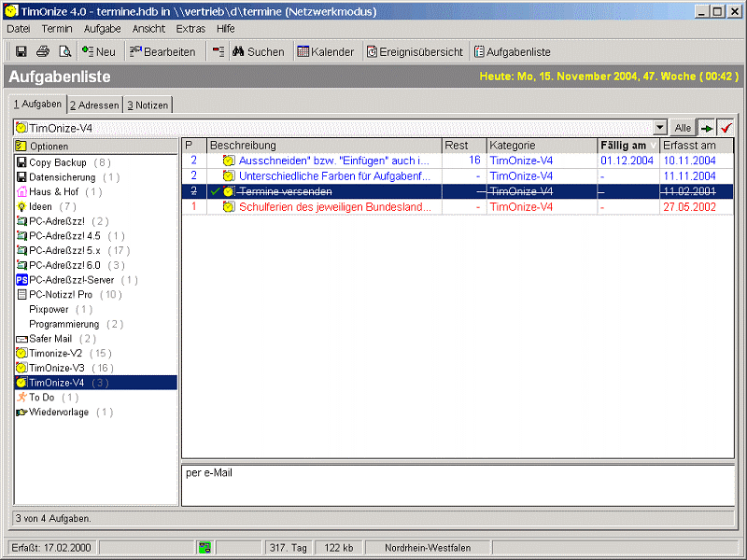Open print preview magnifier icon
The image size is (747, 560).
click(x=64, y=51)
